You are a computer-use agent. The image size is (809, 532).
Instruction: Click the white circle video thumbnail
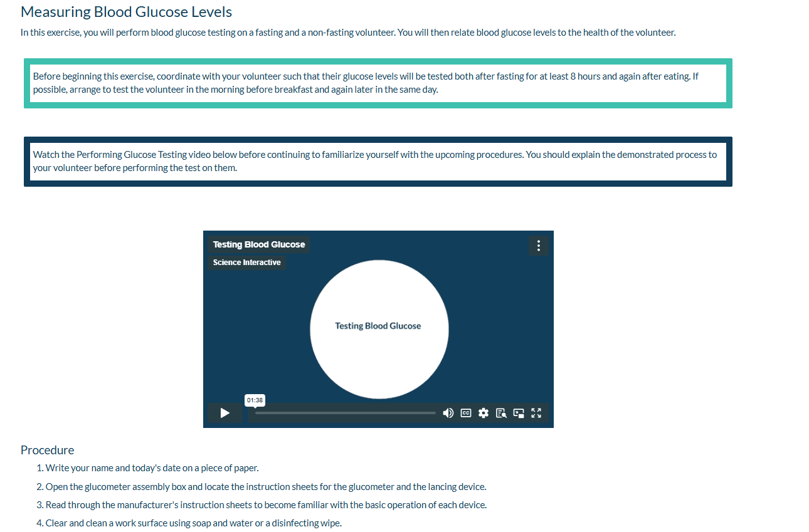pyautogui.click(x=379, y=330)
